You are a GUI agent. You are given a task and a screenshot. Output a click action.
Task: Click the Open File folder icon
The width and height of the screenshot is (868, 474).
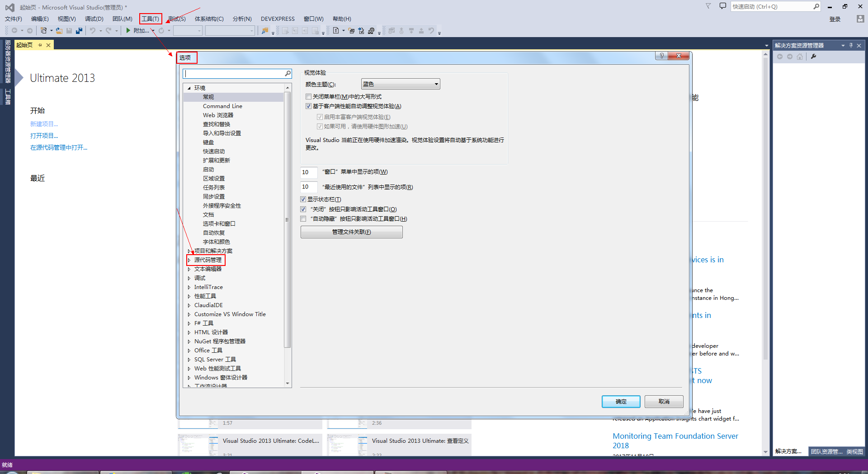point(59,31)
